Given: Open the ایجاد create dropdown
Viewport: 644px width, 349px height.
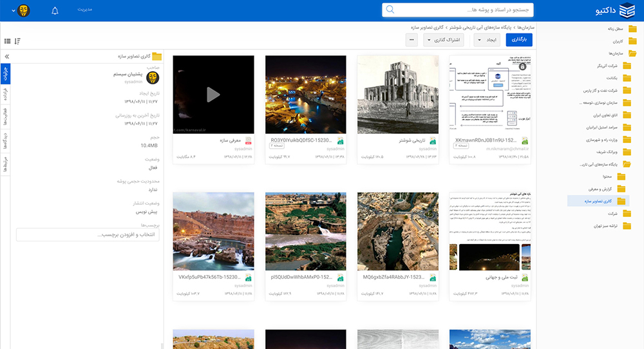Looking at the screenshot, I should (x=488, y=40).
